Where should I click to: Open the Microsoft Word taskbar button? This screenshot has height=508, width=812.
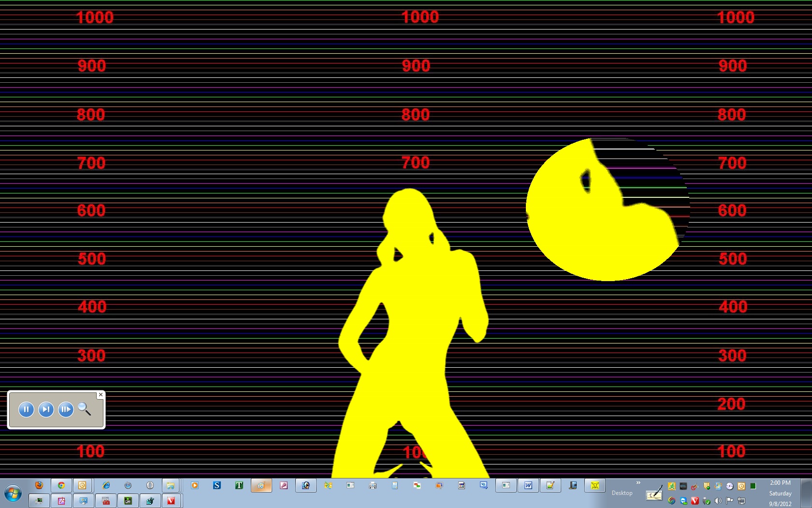(x=528, y=485)
